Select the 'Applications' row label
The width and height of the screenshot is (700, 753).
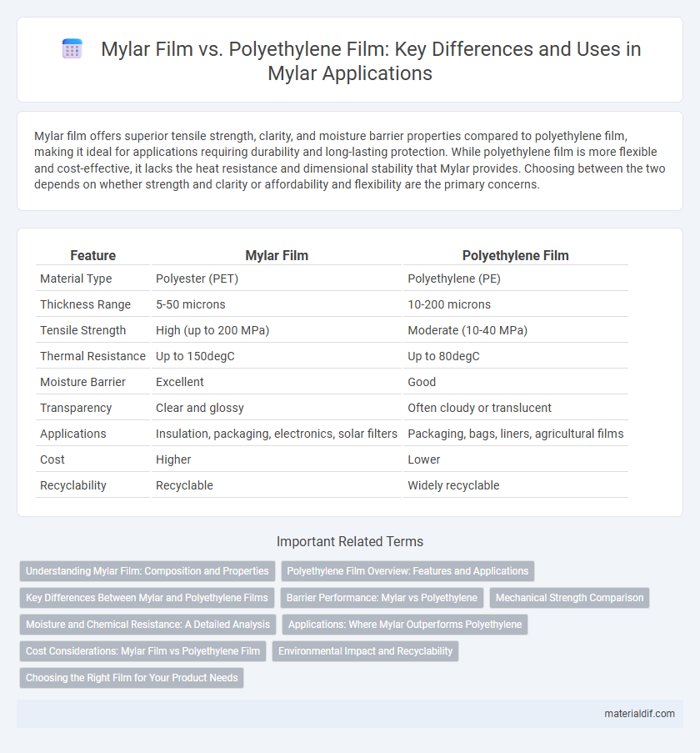point(73,434)
